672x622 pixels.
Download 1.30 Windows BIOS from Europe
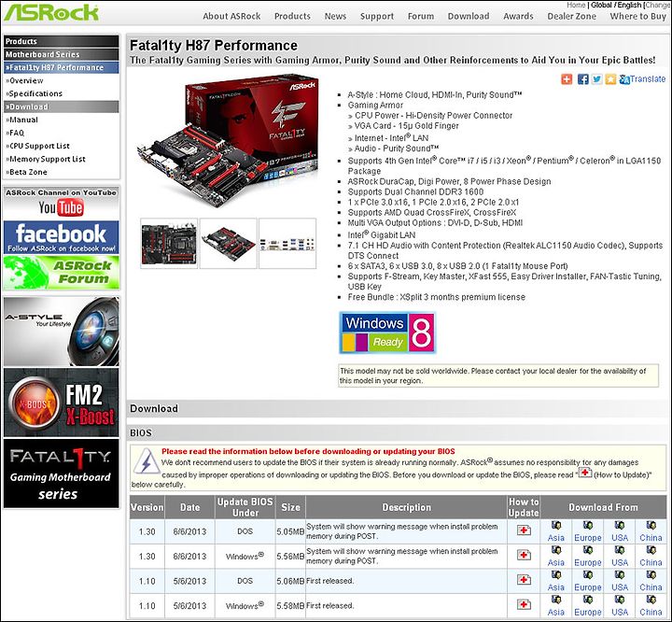(588, 557)
